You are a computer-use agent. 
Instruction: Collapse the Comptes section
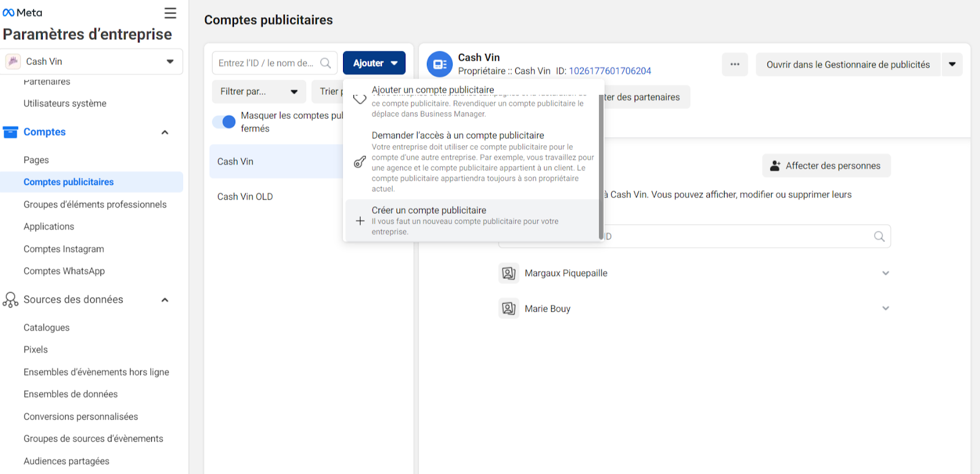165,132
